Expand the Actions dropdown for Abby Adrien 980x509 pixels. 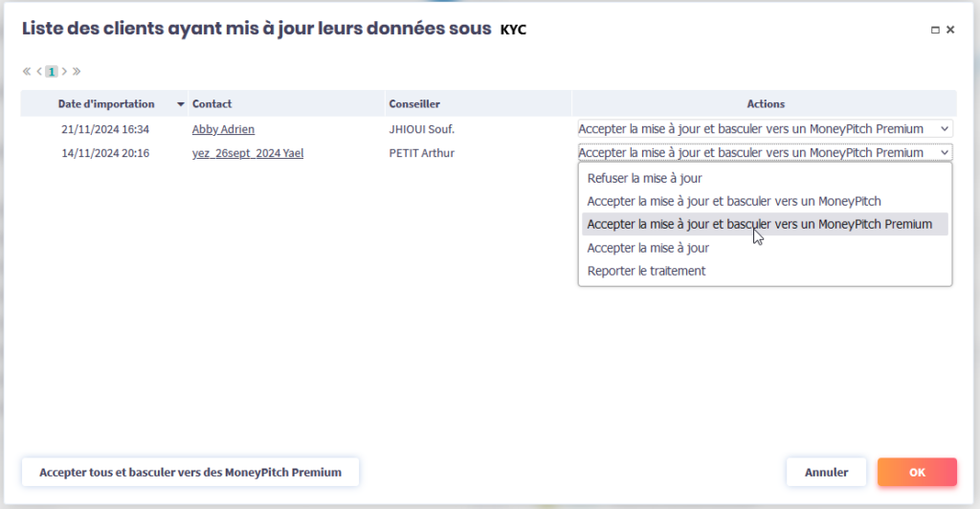pos(765,129)
